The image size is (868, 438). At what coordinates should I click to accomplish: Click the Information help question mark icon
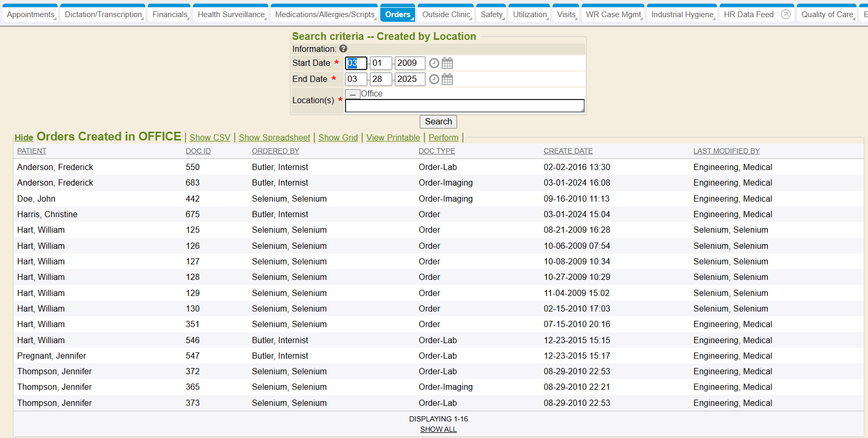[343, 49]
